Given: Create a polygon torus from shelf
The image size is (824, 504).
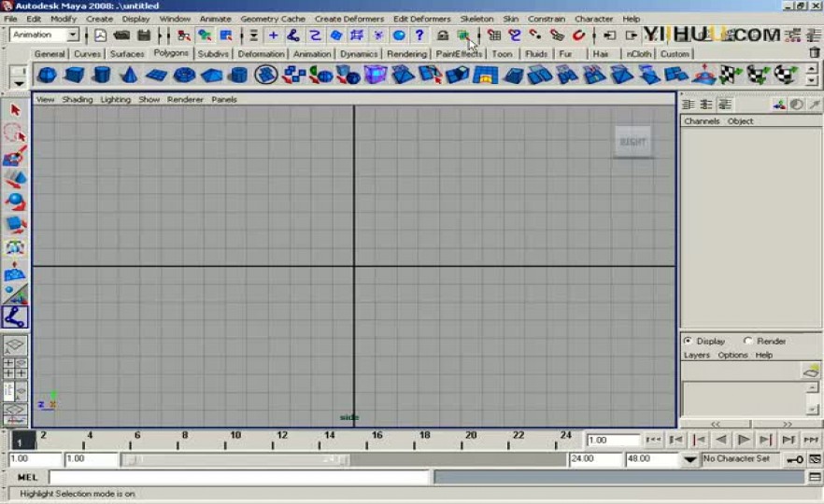Looking at the screenshot, I should [x=184, y=75].
